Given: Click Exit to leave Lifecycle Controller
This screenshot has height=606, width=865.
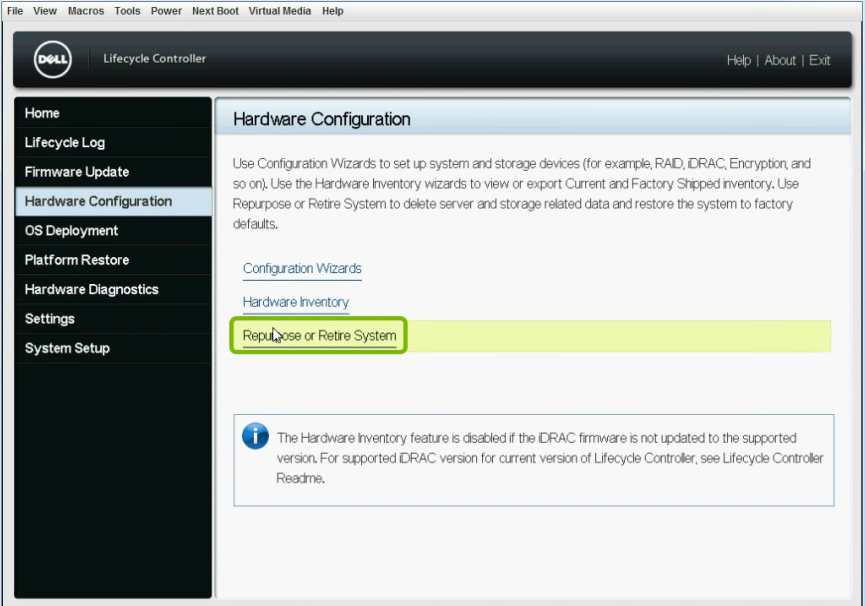Looking at the screenshot, I should pyautogui.click(x=819, y=60).
